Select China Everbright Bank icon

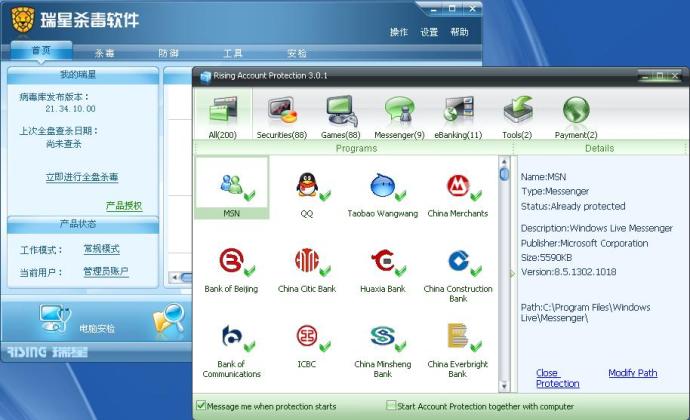coord(458,336)
